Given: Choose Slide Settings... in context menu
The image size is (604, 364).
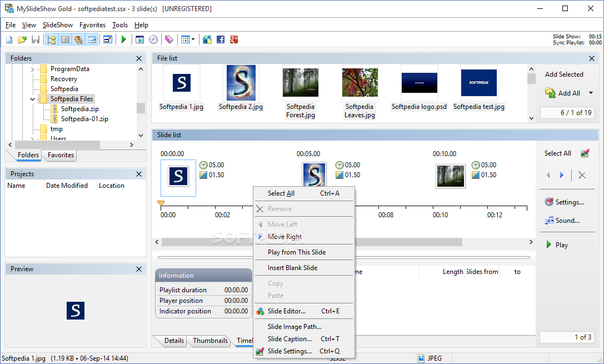Looking at the screenshot, I should tap(303, 351).
